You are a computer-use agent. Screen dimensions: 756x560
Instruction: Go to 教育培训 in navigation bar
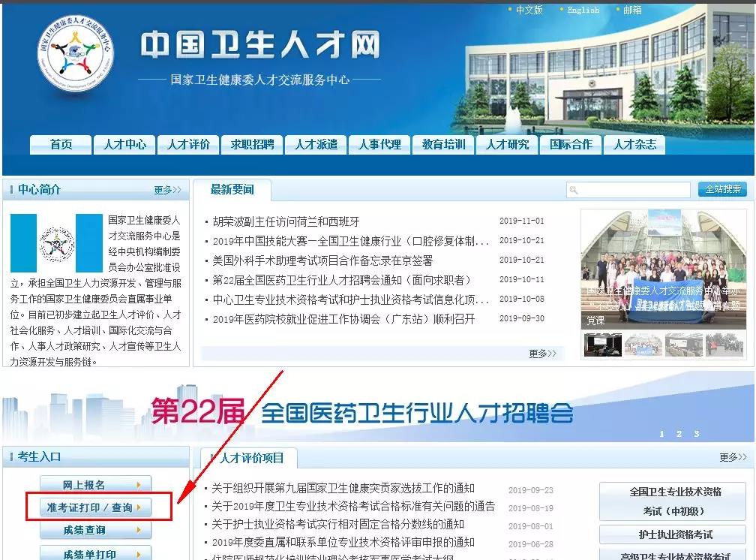[x=443, y=144]
